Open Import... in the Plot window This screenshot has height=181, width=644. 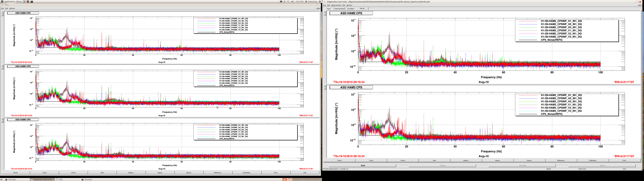[x=160, y=172]
